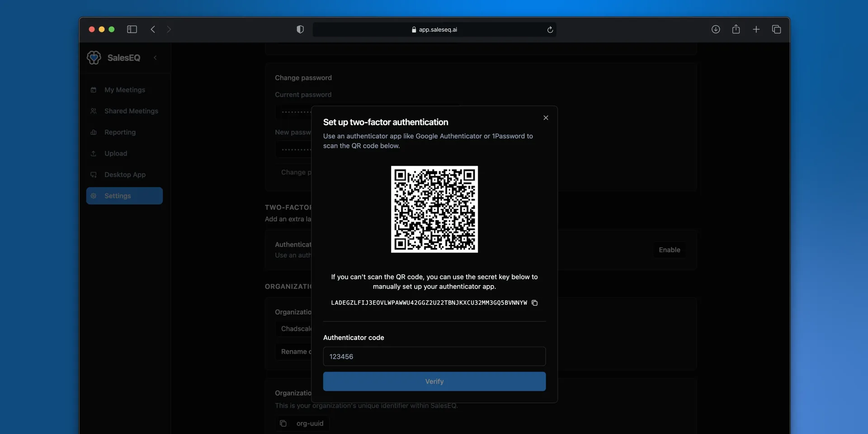Screen dimensions: 868x434
Task: Go to Reporting in the sidebar
Action: (x=124, y=132)
